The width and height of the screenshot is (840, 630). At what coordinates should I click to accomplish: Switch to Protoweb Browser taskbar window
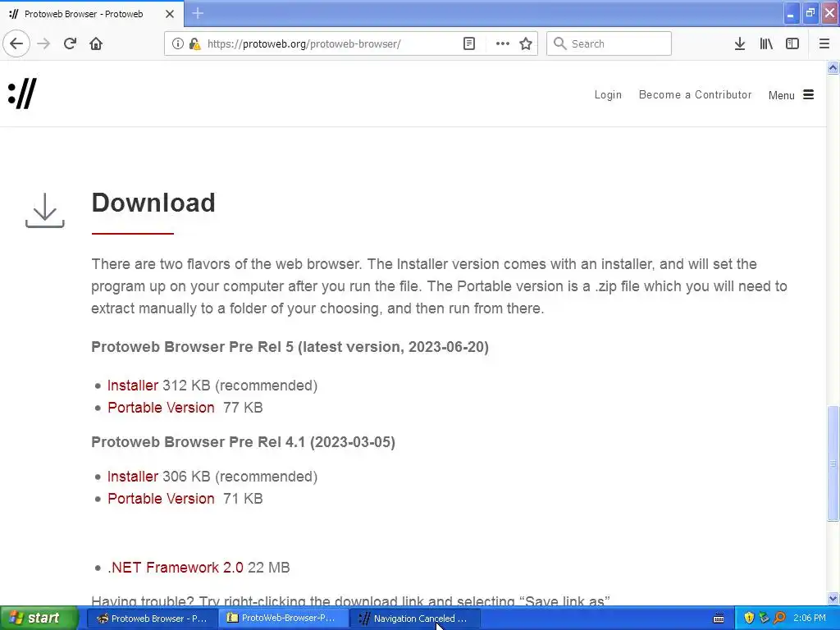(x=152, y=619)
